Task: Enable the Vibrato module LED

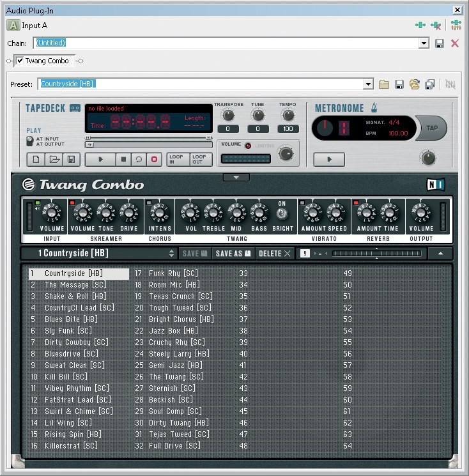Action: [x=302, y=203]
